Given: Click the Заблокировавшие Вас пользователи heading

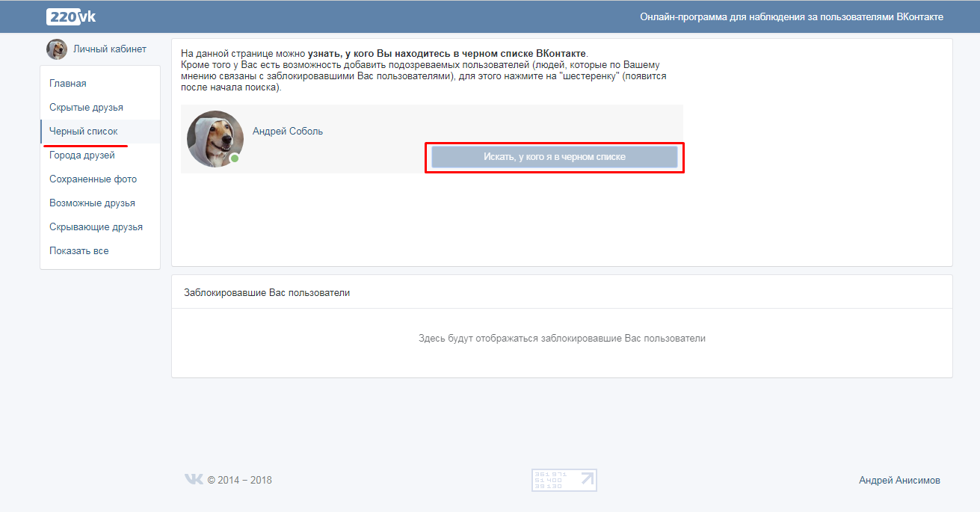Looking at the screenshot, I should click(x=267, y=292).
